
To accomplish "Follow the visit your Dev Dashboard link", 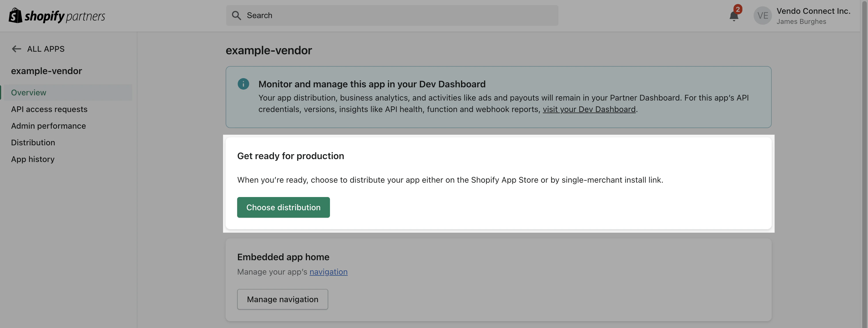I will click(x=589, y=109).
